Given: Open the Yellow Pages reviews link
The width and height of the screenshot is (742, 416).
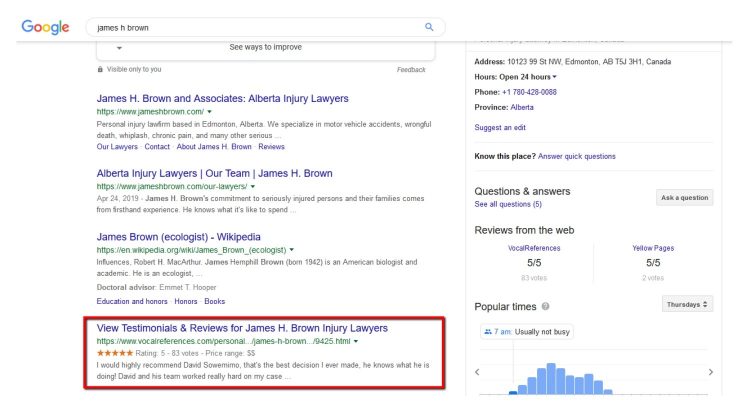Looking at the screenshot, I should (653, 248).
